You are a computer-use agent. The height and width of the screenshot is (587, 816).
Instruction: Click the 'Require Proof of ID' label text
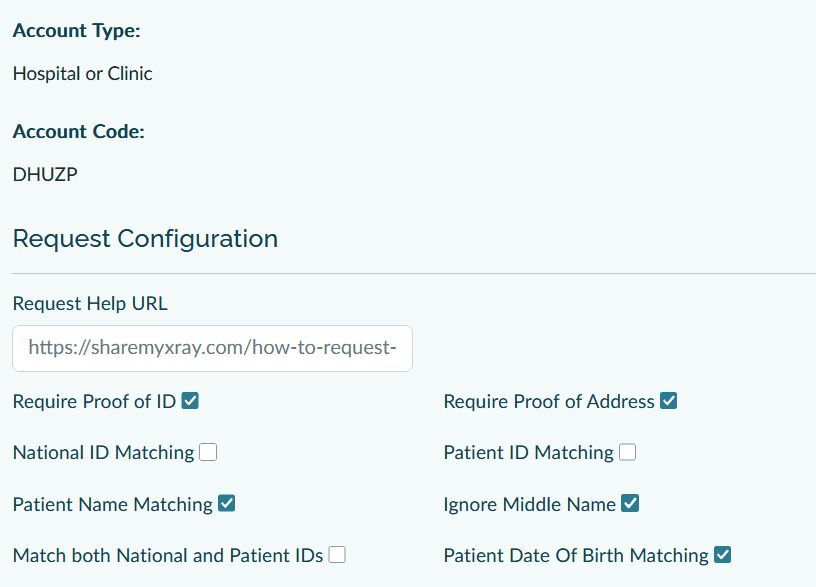click(x=94, y=402)
